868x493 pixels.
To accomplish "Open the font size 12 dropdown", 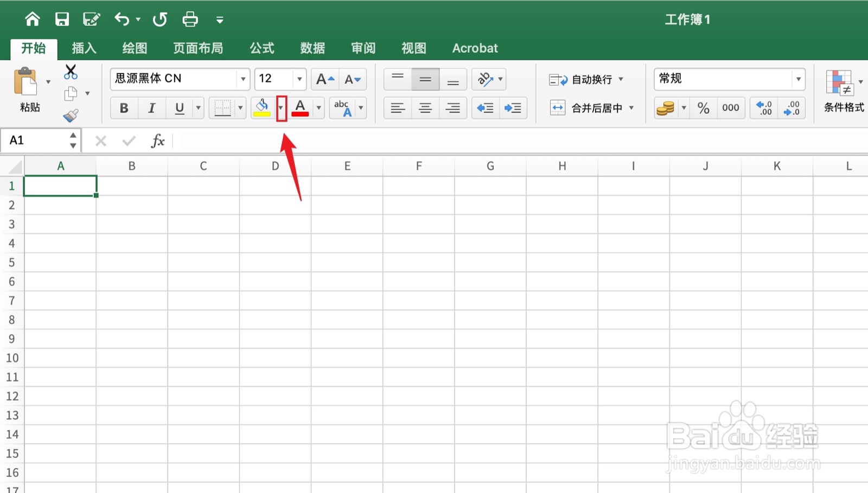I will point(299,79).
